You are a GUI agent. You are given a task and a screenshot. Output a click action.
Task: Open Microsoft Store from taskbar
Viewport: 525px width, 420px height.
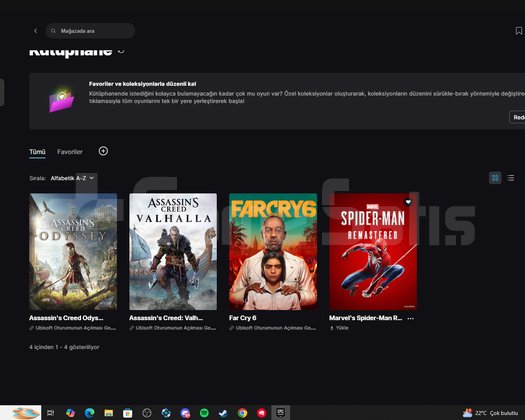128,413
